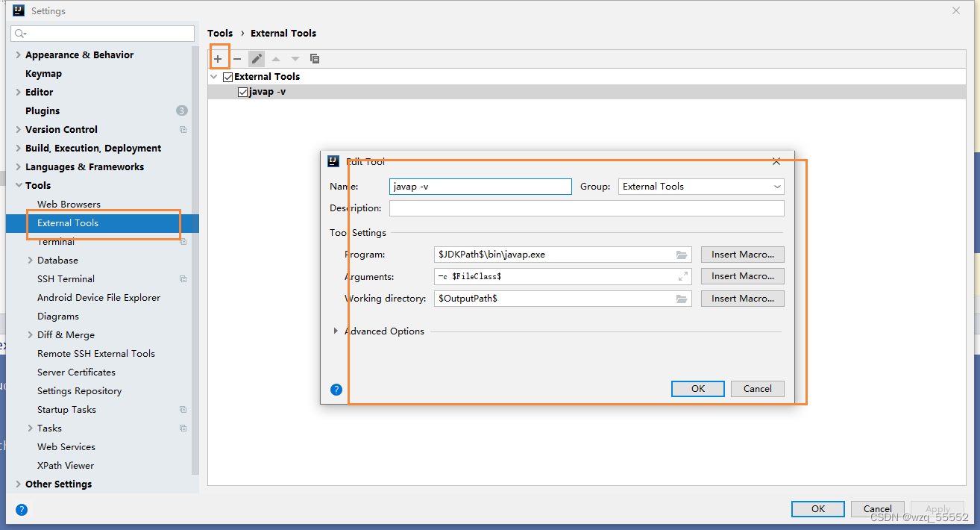Browse for Program path folder icon

pos(682,255)
